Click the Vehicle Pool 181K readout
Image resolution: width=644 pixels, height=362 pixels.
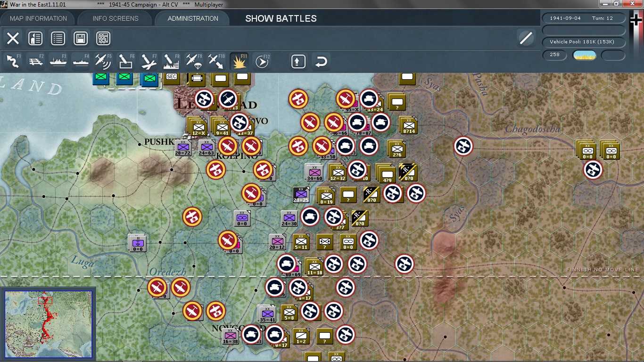584,42
